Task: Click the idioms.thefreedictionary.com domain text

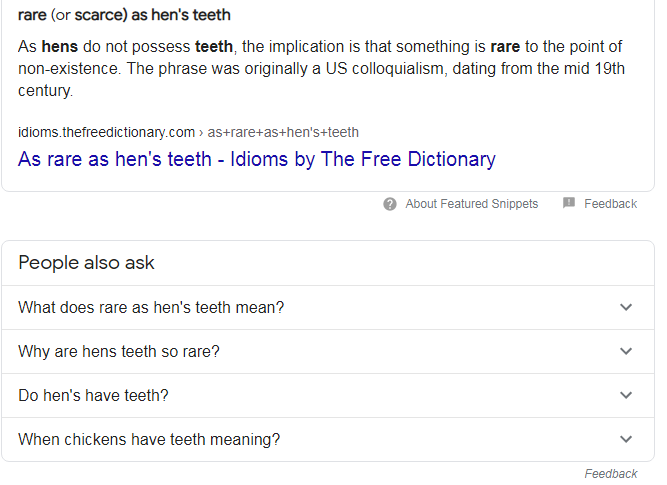Action: pyautogui.click(x=106, y=132)
